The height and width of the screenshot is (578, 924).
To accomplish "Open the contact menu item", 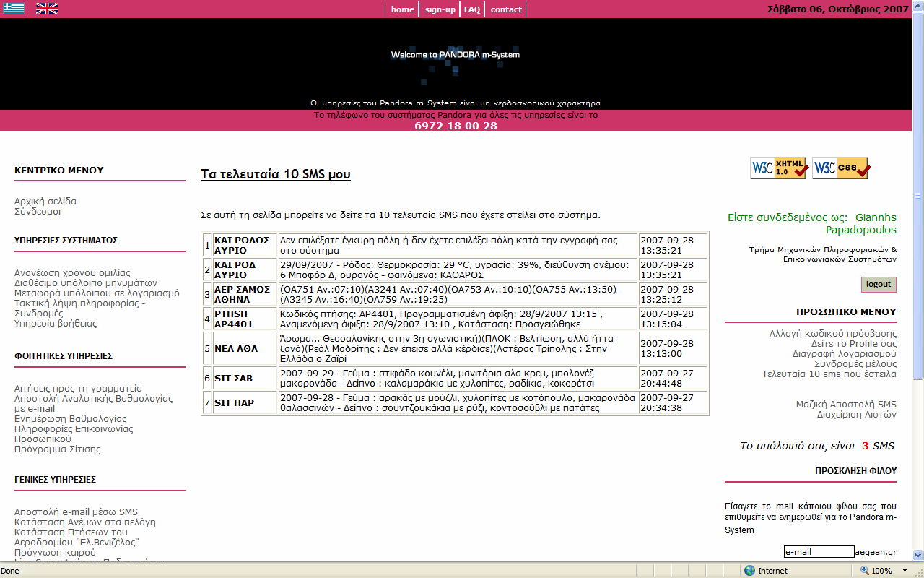I will click(x=506, y=9).
